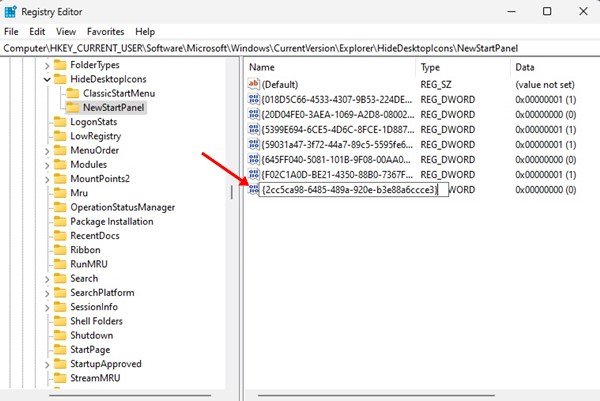Image resolution: width=600 pixels, height=401 pixels.
Task: Select the StreamMRU tree key
Action: [x=95, y=378]
